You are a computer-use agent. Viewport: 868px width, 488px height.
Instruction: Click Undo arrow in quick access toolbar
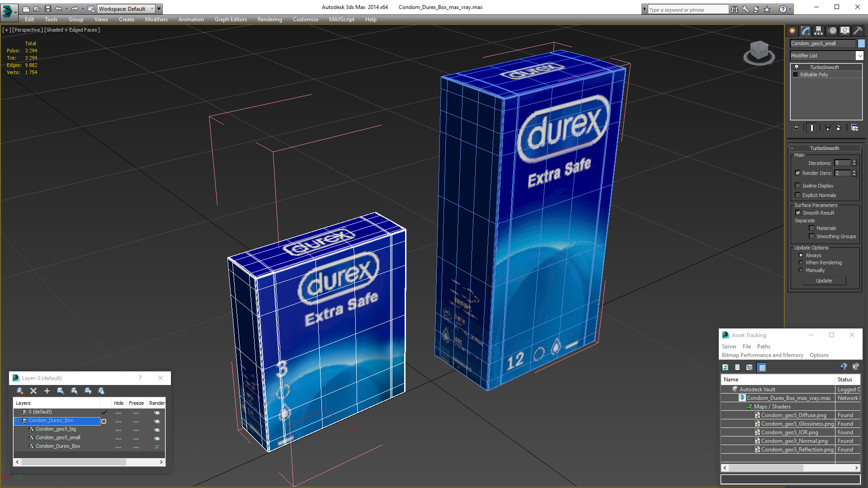(x=59, y=9)
